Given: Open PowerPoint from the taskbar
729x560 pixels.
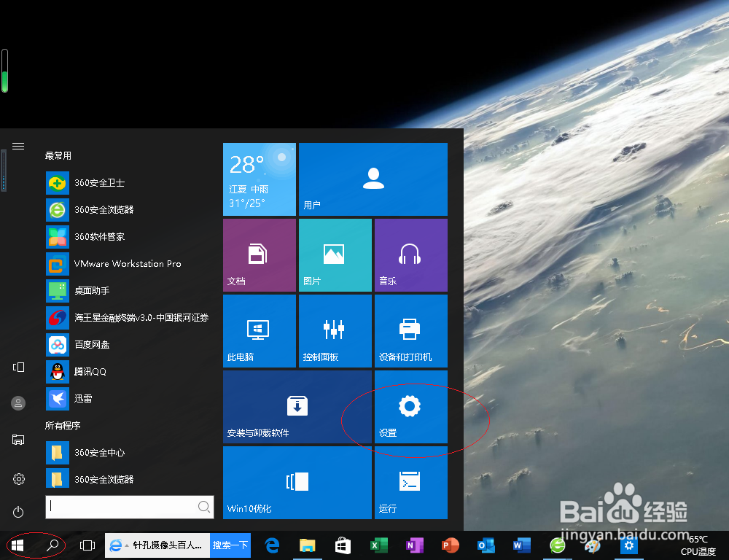Looking at the screenshot, I should (450, 545).
